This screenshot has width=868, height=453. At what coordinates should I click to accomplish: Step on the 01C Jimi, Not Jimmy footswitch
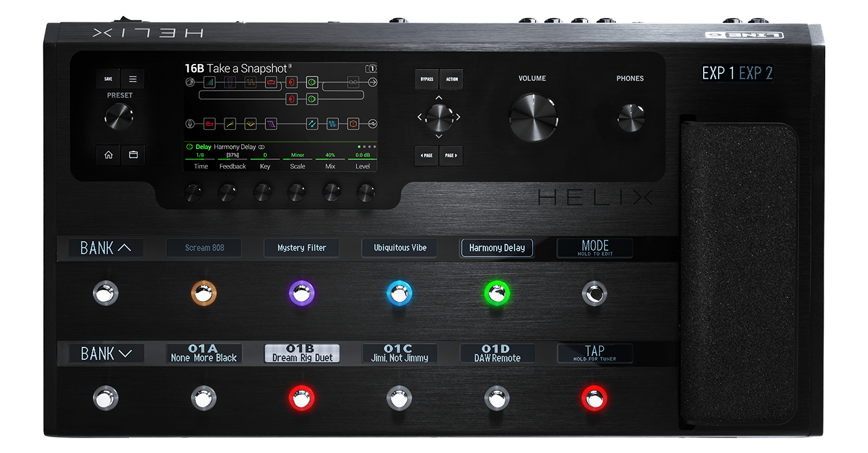[399, 398]
